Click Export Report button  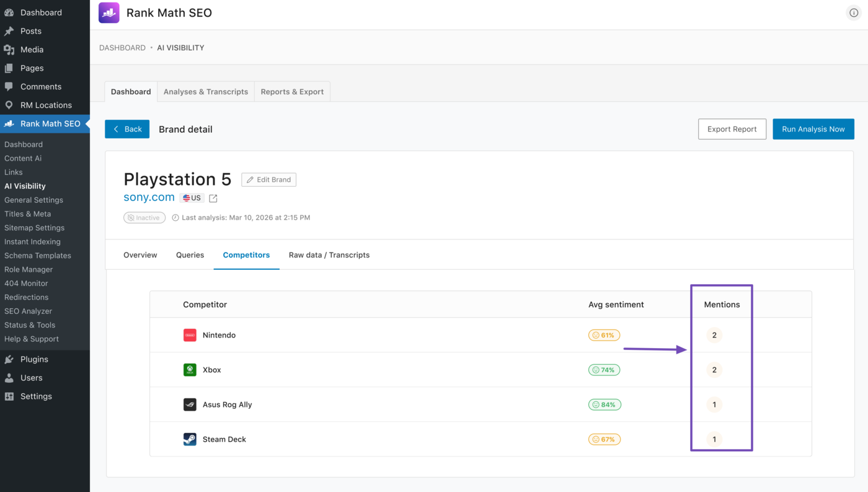pos(732,129)
